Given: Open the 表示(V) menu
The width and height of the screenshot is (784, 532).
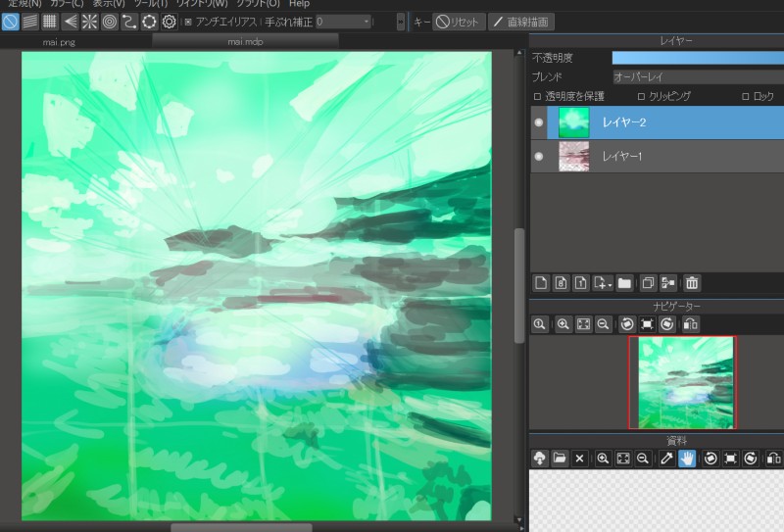Looking at the screenshot, I should [109, 4].
